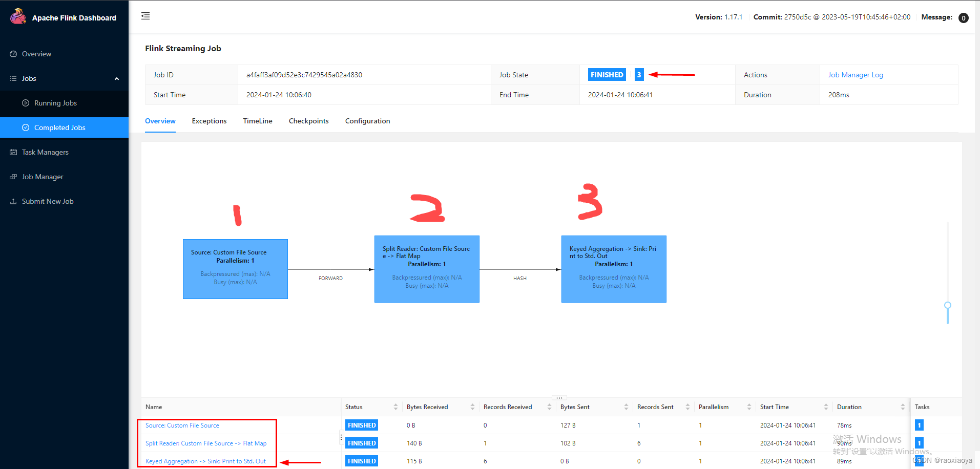Click the 78ms Duration cell
980x469 pixels.
(x=844, y=425)
